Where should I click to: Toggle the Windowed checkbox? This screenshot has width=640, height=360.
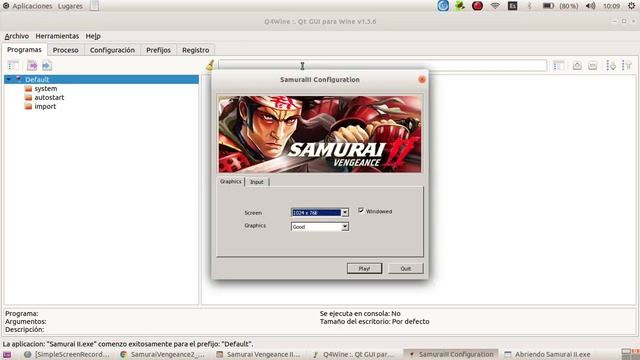coord(361,211)
